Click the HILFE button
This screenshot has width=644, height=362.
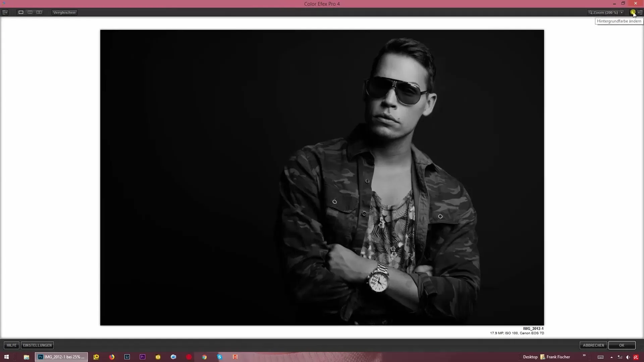coord(11,345)
